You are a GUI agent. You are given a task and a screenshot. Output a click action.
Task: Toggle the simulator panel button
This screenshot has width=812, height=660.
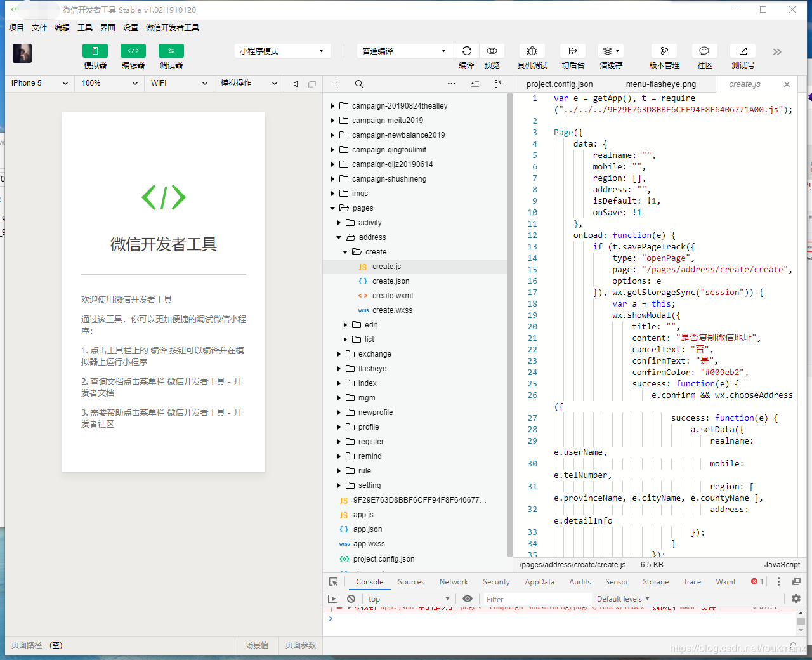pos(95,51)
